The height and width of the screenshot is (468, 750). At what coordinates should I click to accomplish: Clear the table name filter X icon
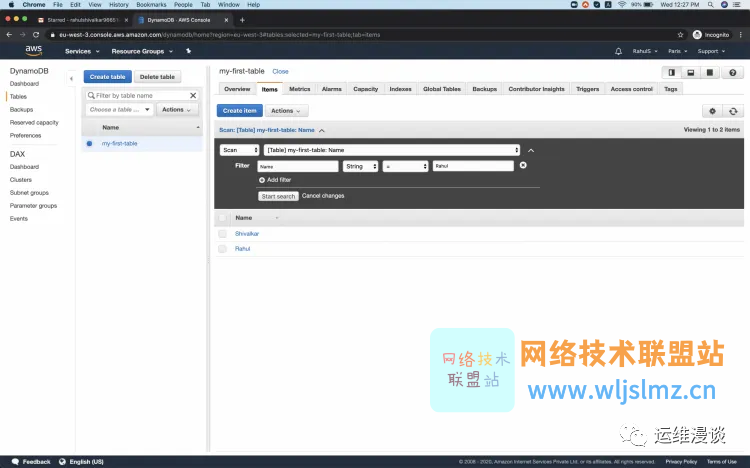(193, 96)
